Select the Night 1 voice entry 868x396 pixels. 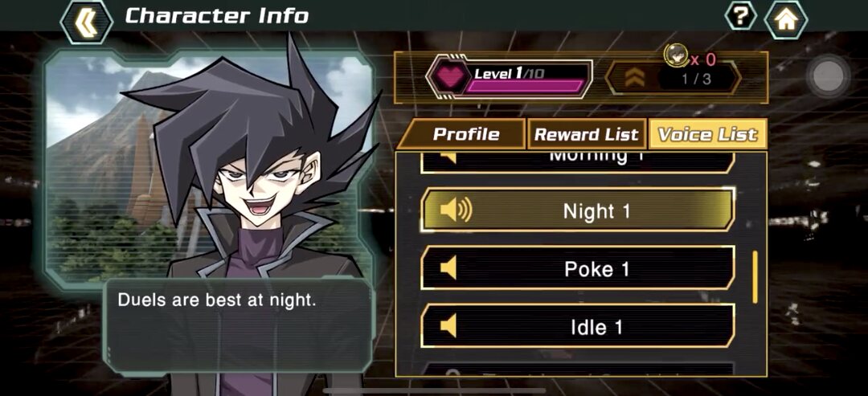pyautogui.click(x=578, y=210)
